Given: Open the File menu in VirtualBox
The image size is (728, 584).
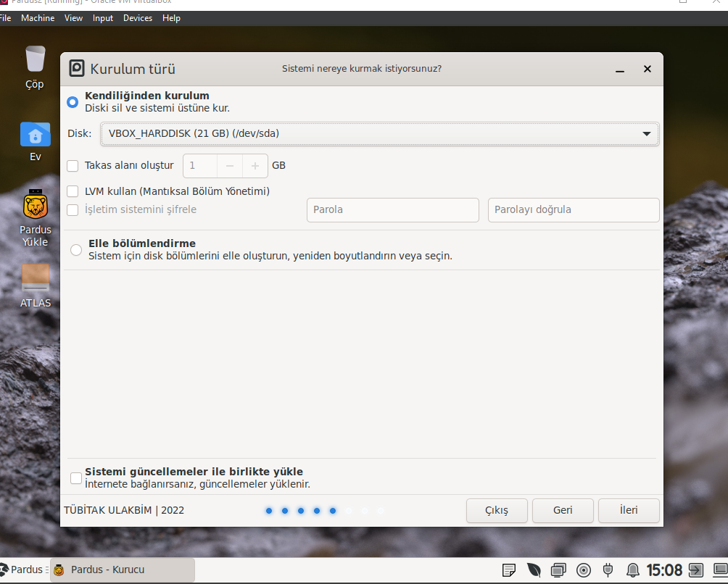Looking at the screenshot, I should click(5, 18).
